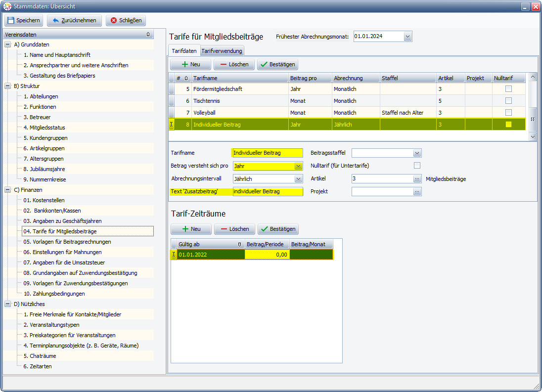This screenshot has width=542, height=392.
Task: Click the Staffel nach Alter cell
Action: 408,113
